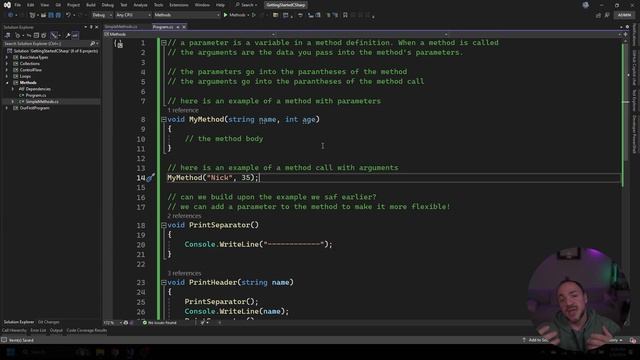Open the Build menu

(91, 5)
